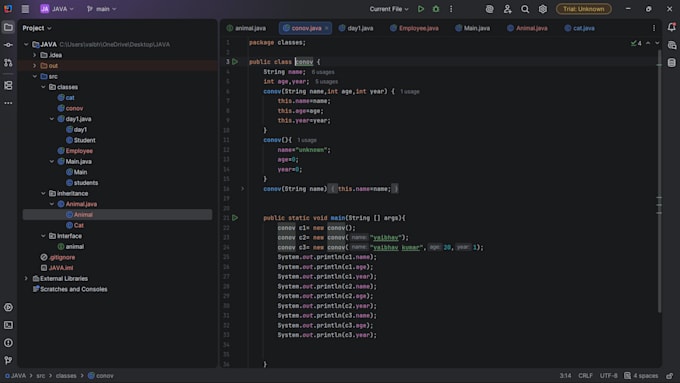Open the Structure tool window icon
The image size is (680, 383).
[x=8, y=85]
